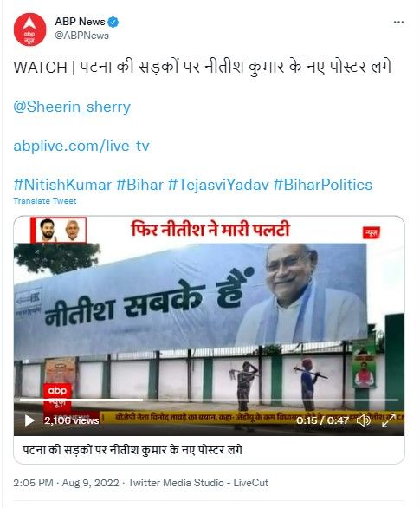The image size is (420, 508).
Task: Mute the video using the speaker icon
Action: coord(364,420)
